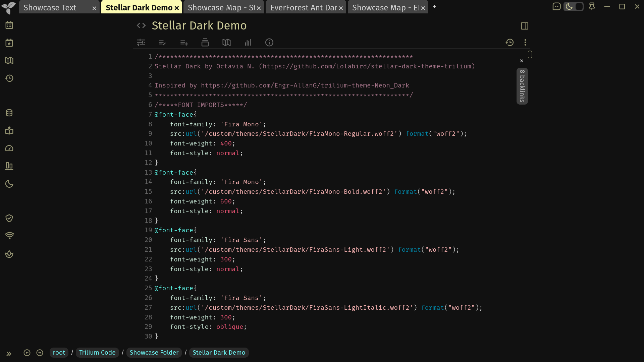Click the bar chart sidebar icon
This screenshot has height=362, width=644.
click(x=9, y=166)
